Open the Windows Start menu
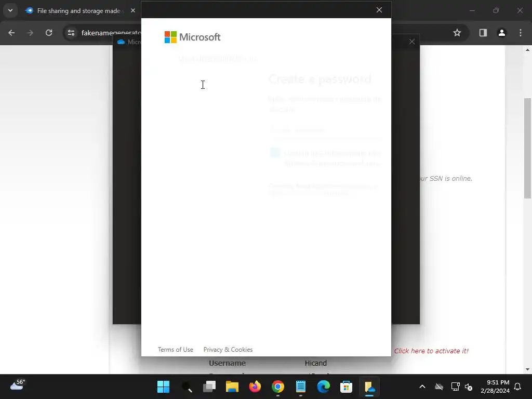The image size is (532, 399). (163, 387)
